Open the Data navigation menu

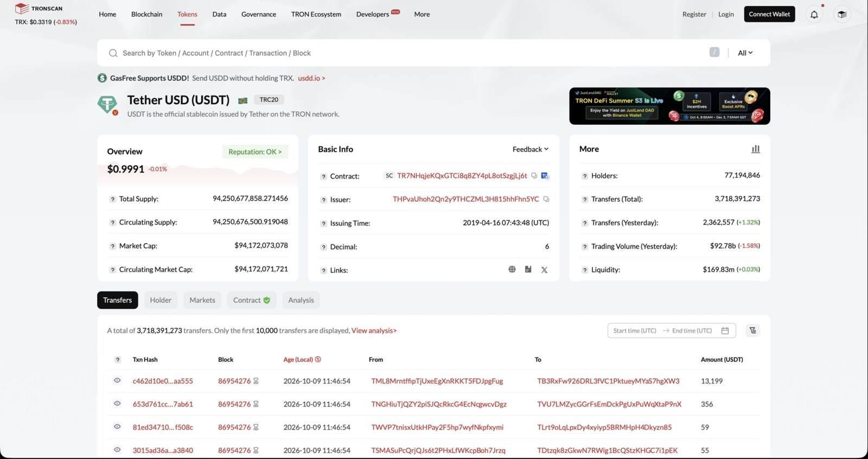[x=219, y=14]
